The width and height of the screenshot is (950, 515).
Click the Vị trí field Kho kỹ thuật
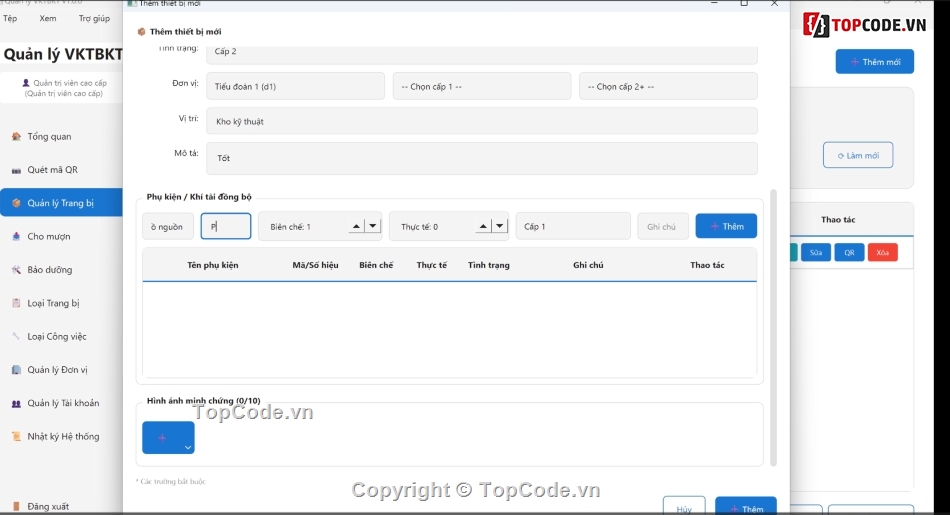pos(482,121)
